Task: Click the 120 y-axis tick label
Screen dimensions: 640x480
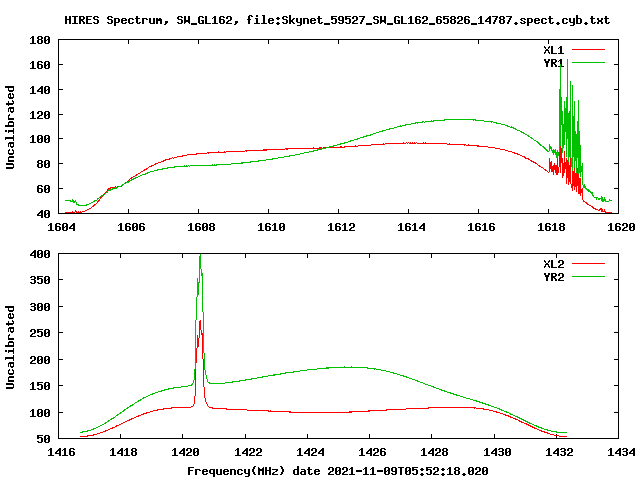Action: (x=40, y=115)
